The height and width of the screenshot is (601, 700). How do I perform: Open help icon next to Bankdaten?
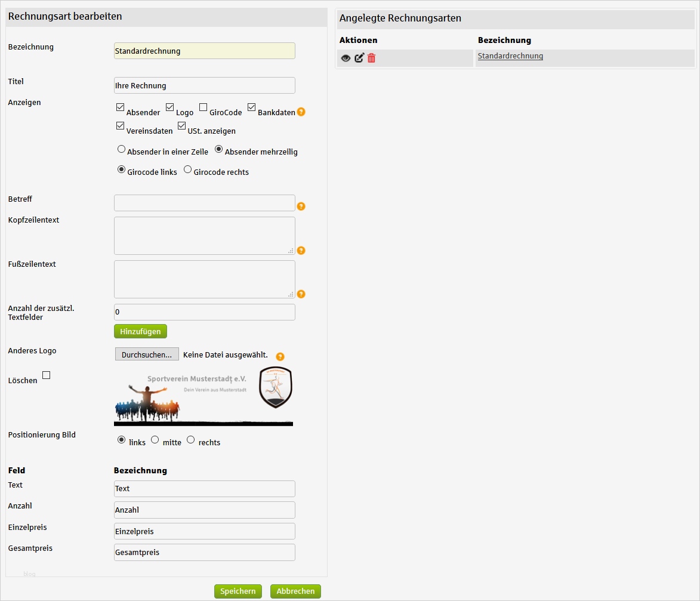click(301, 112)
